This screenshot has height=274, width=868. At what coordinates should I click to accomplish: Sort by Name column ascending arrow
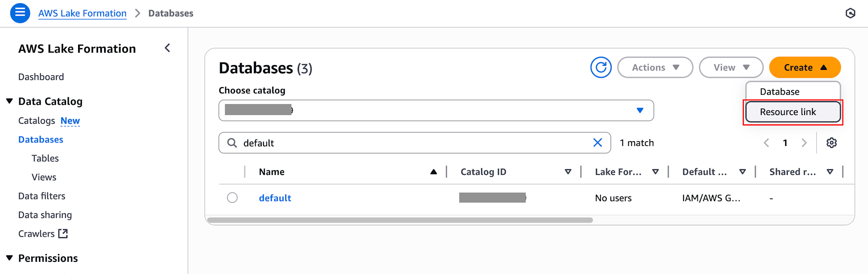click(x=433, y=172)
